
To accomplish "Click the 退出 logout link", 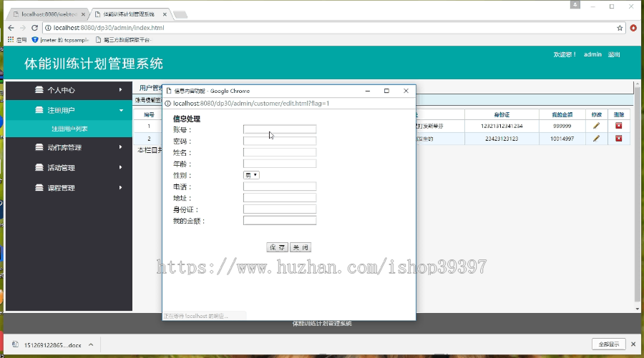I will pos(614,54).
